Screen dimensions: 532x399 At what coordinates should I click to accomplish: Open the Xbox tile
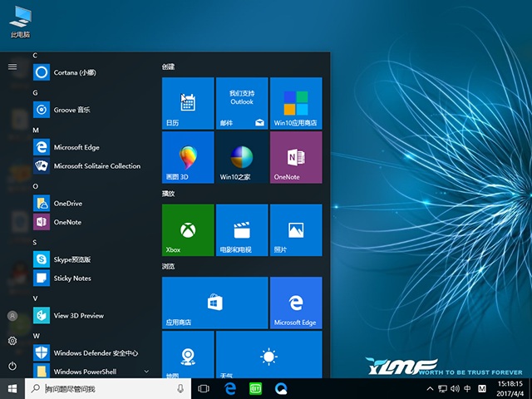(188, 229)
